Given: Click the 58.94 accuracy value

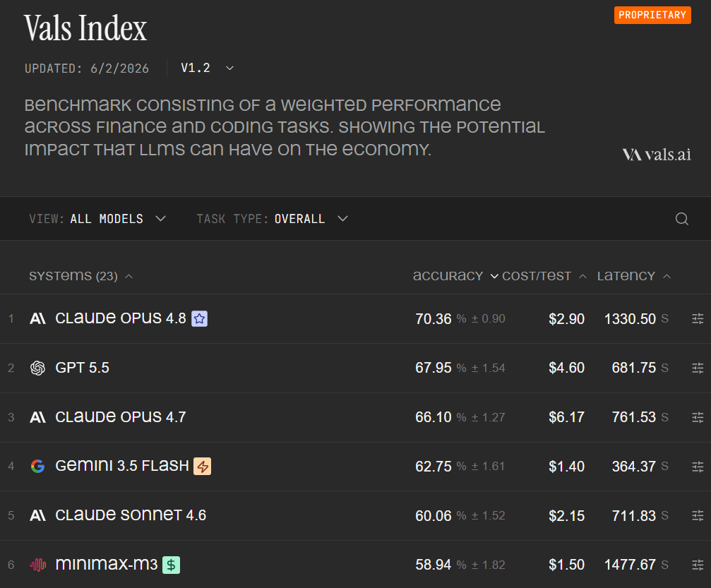Looking at the screenshot, I should pos(433,565).
